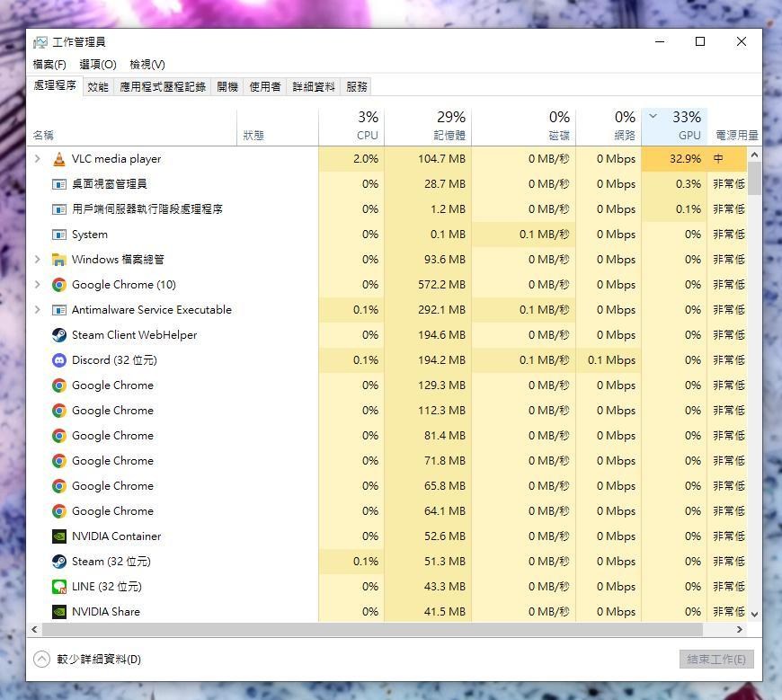Click the 結束工作(E) button

tap(715, 659)
